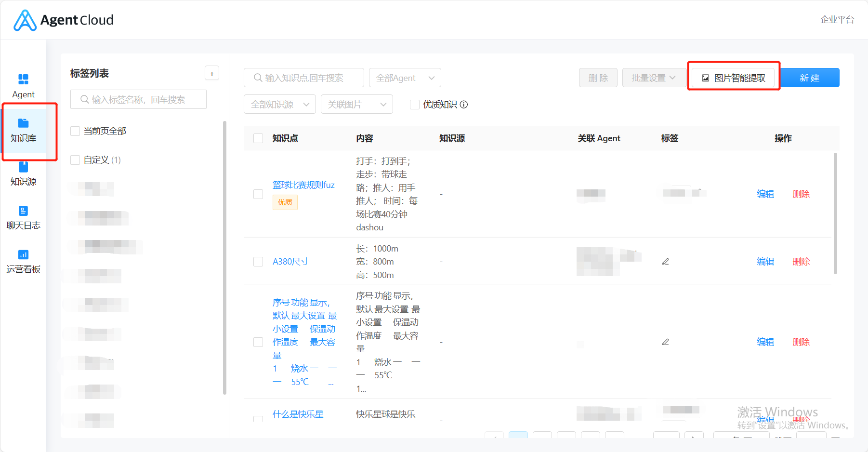The width and height of the screenshot is (868, 452).
Task: Focus the 输入标签名称 tag search field
Action: 138,99
